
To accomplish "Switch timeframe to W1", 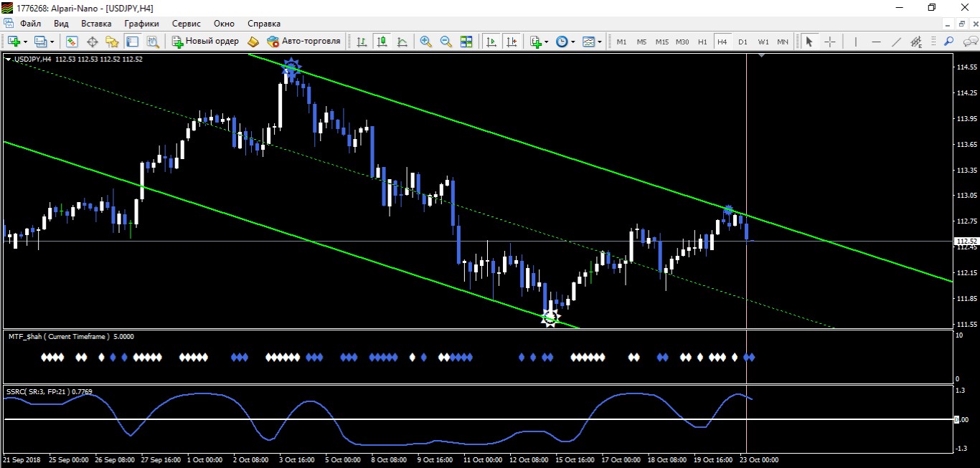I will (x=763, y=42).
